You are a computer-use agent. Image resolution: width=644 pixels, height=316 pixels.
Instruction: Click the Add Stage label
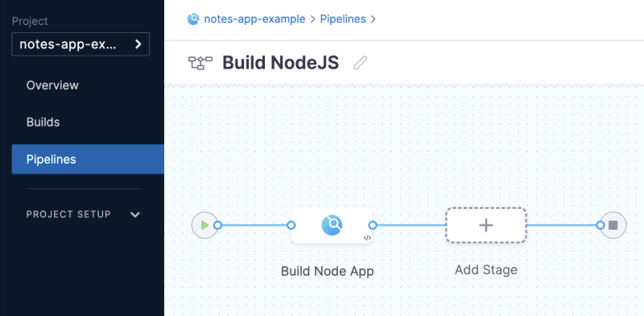pyautogui.click(x=486, y=270)
